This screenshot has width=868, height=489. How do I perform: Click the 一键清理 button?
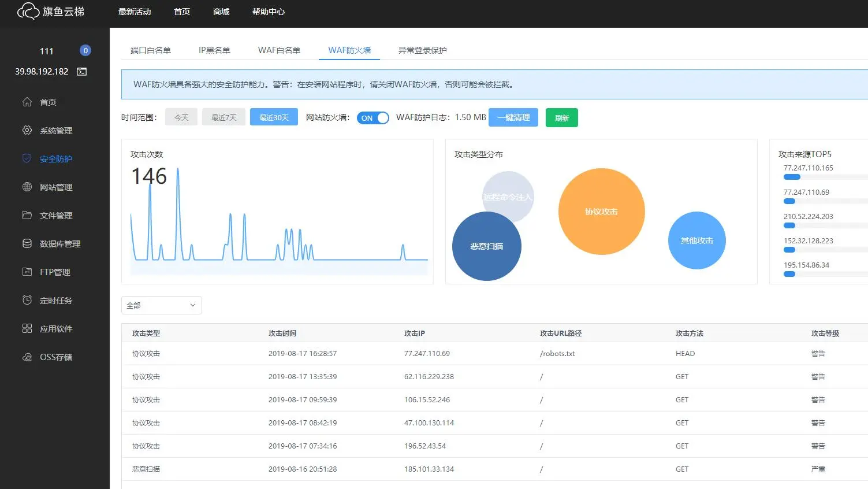tap(513, 117)
